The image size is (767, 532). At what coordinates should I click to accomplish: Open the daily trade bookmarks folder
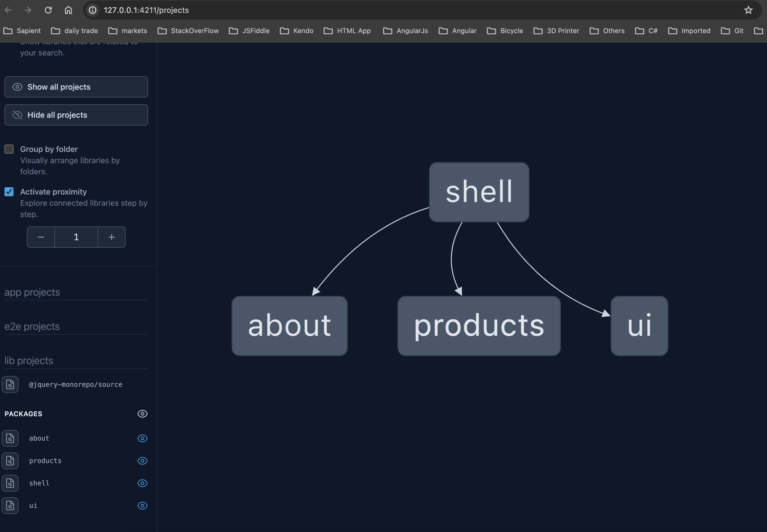[74, 31]
